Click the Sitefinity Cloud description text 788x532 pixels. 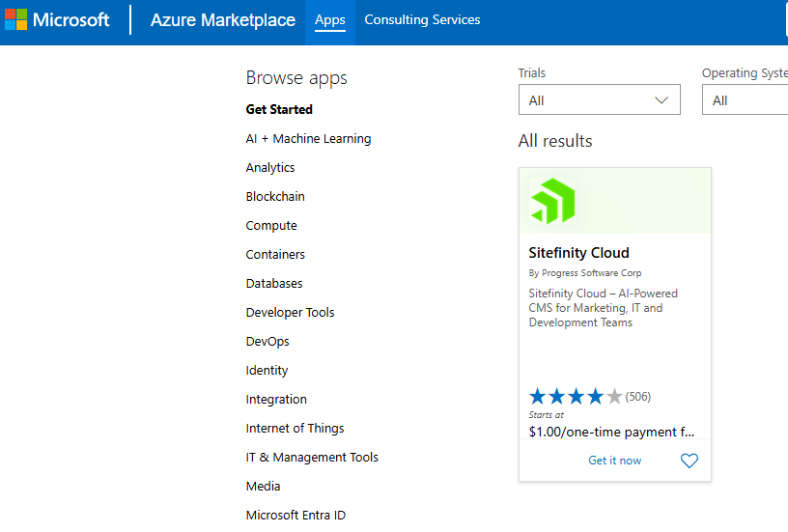(x=603, y=308)
